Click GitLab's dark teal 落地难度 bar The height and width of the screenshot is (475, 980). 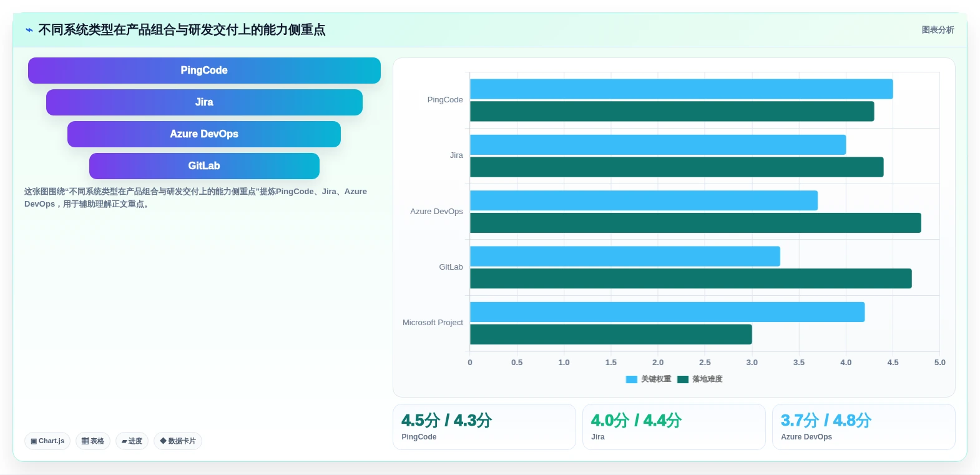click(x=691, y=278)
